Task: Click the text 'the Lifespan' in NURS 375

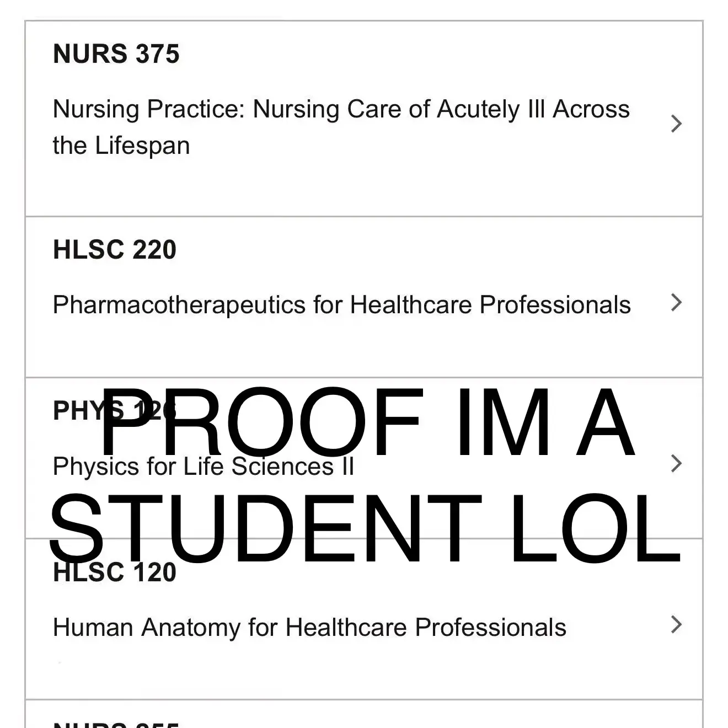Action: (x=121, y=146)
